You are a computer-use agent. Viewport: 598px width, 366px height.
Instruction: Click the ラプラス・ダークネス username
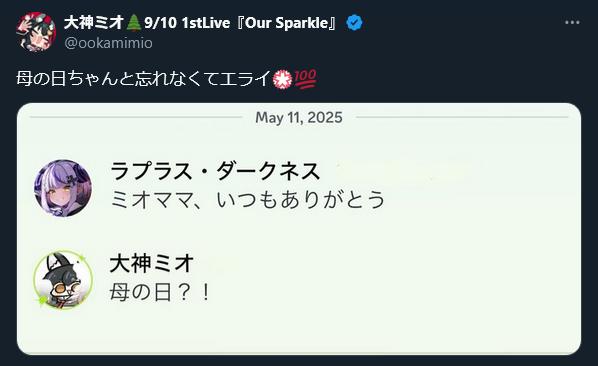click(215, 171)
